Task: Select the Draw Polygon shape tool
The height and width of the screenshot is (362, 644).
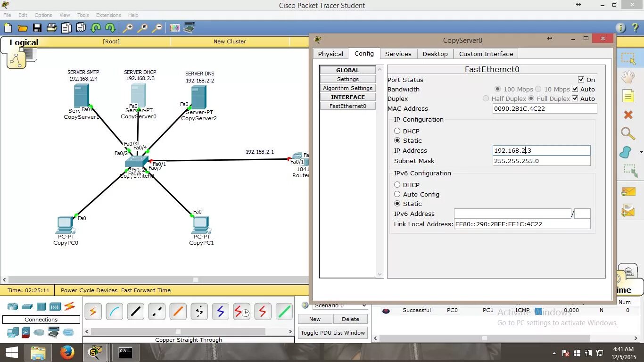Action: coord(626,152)
